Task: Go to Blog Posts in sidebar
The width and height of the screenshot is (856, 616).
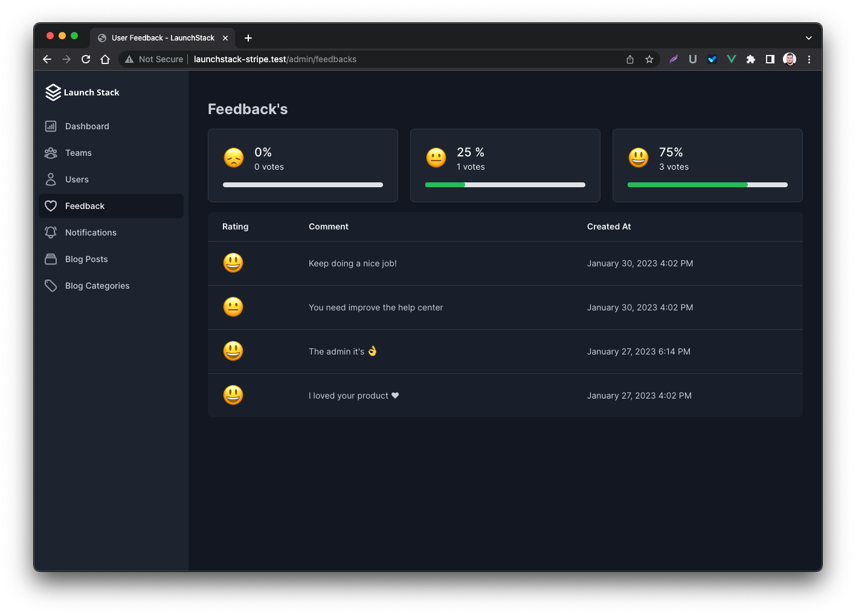Action: (x=86, y=259)
